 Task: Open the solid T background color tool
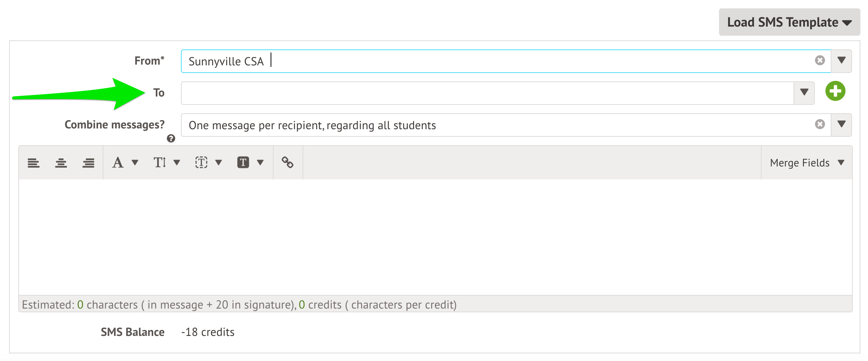(x=243, y=163)
